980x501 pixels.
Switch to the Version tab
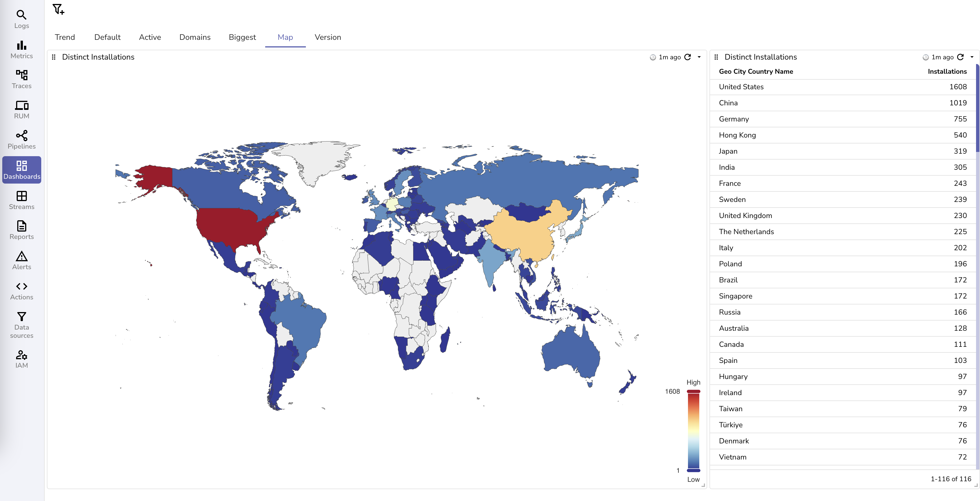(328, 37)
